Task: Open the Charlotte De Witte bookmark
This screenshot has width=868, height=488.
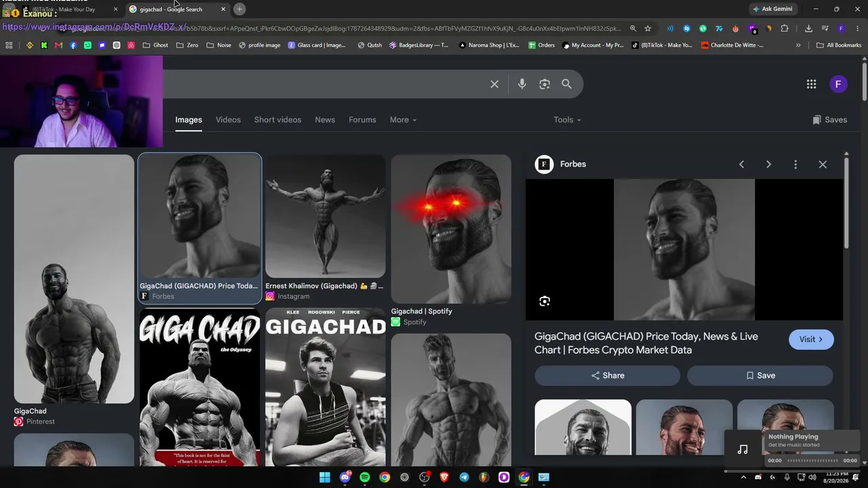Action: (732, 45)
